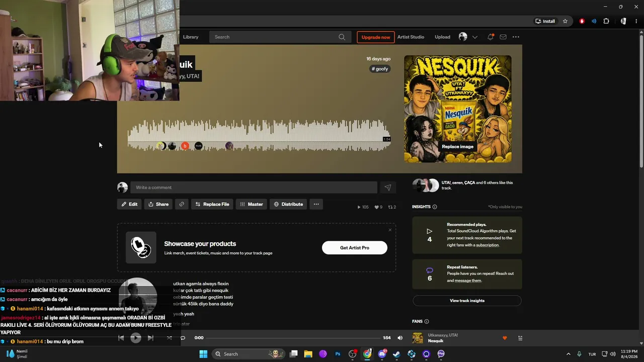Close the Showcase your products banner
The width and height of the screenshot is (644, 362).
pos(390,230)
